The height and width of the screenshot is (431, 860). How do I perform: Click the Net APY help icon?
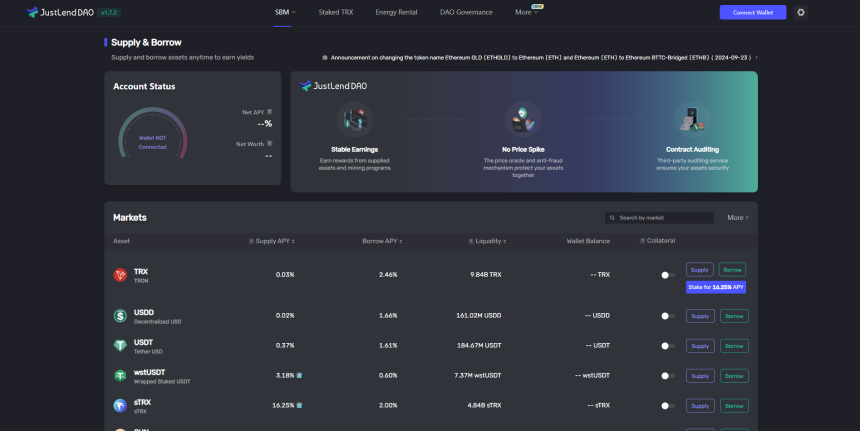[x=269, y=112]
